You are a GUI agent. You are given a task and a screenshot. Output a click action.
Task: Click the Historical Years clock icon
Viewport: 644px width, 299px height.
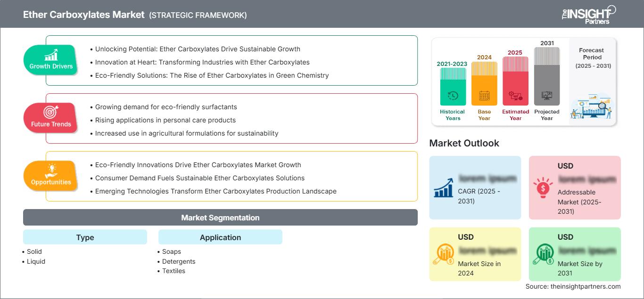[x=453, y=96]
